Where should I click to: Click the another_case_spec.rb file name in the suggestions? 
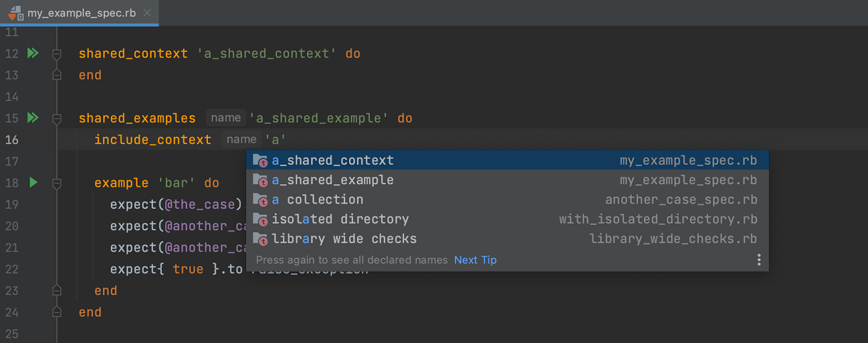(681, 200)
